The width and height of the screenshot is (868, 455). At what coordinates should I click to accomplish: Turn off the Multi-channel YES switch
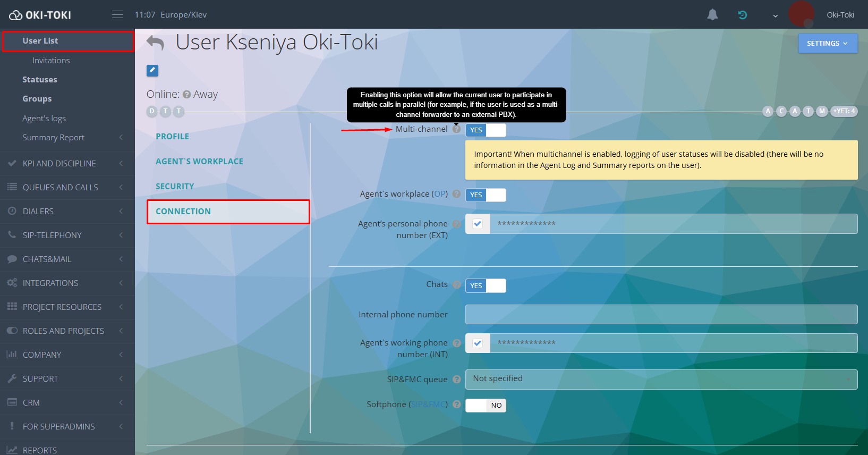[x=486, y=130]
